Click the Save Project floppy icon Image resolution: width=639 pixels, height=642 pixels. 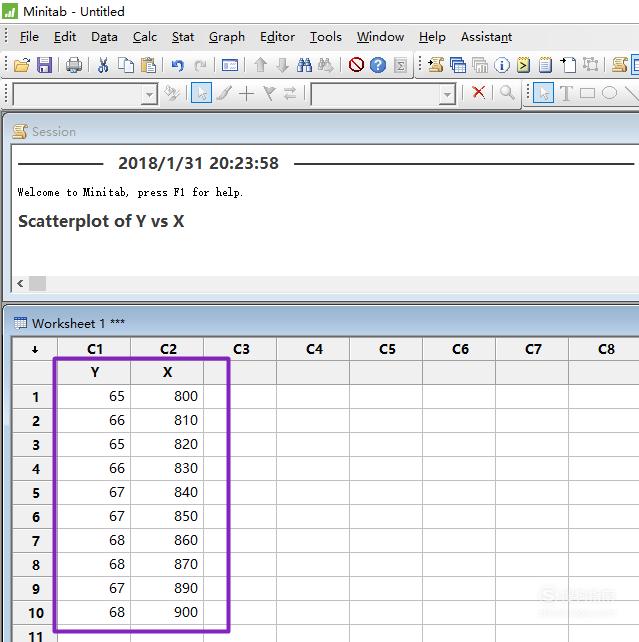pyautogui.click(x=44, y=65)
